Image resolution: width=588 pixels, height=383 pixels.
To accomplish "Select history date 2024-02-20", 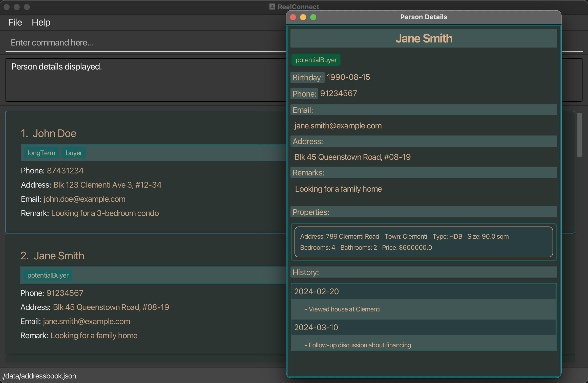I will (x=424, y=291).
